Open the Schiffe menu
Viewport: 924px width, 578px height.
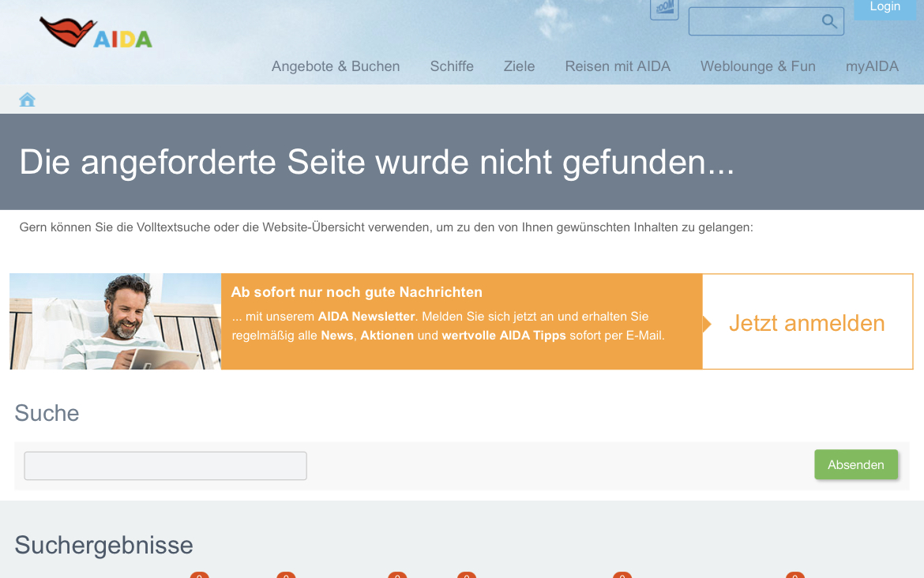pyautogui.click(x=452, y=66)
